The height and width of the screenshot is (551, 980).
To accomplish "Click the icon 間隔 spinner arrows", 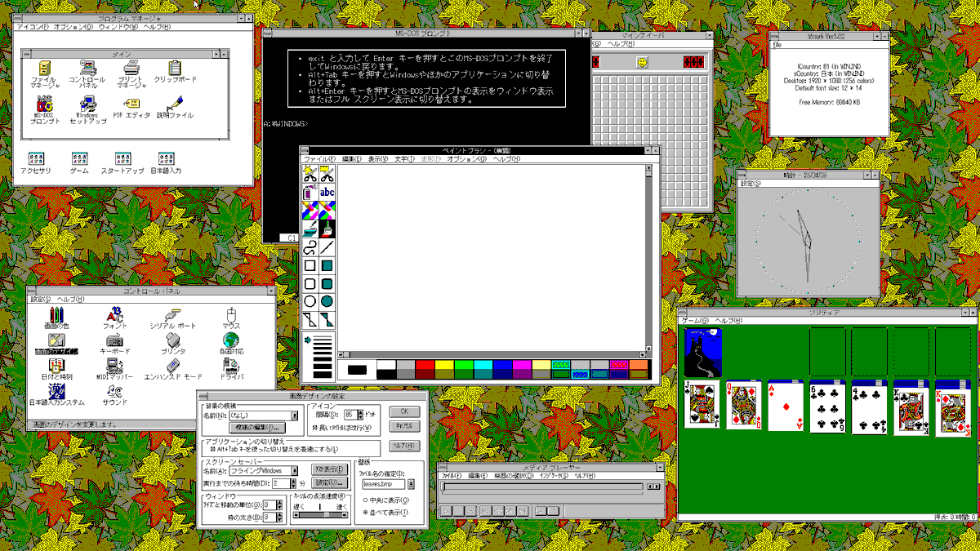I will tap(360, 415).
